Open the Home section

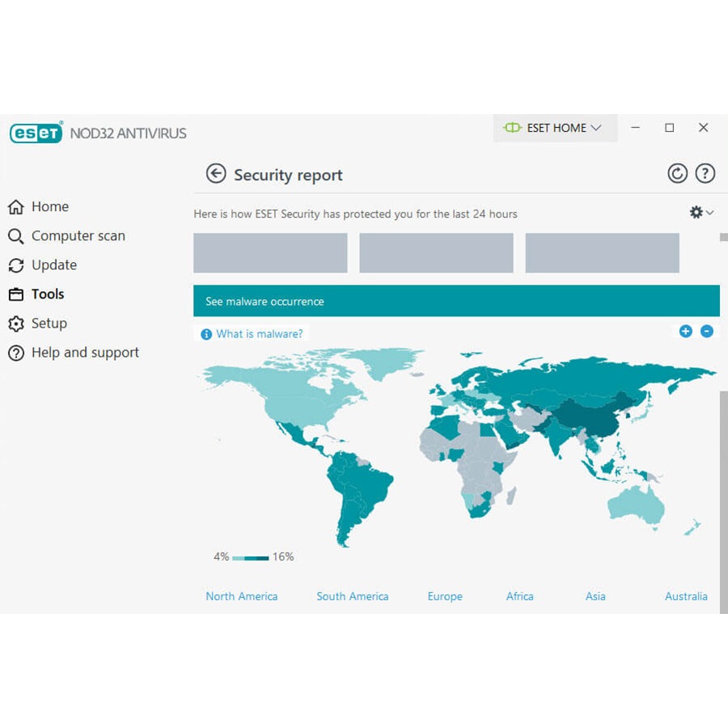coord(50,206)
